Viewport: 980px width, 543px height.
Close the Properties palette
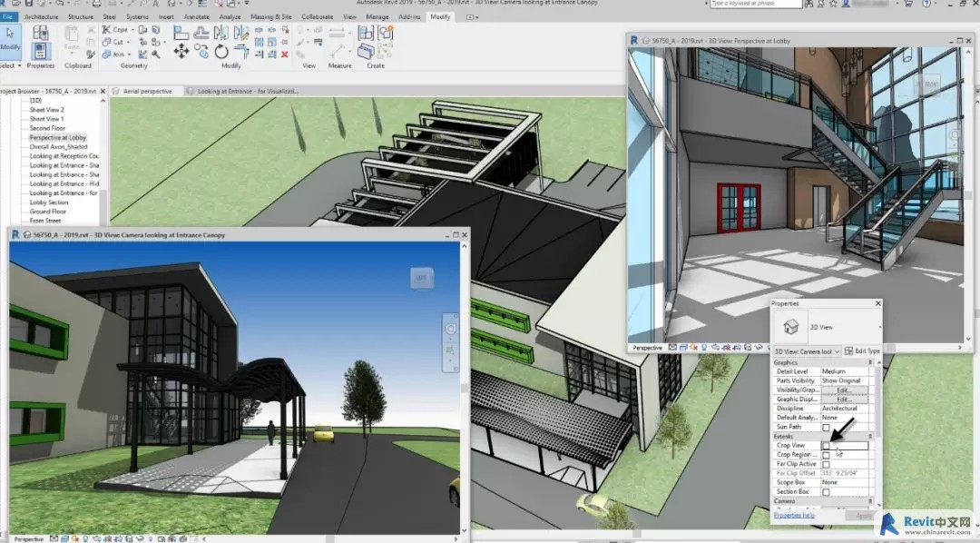[877, 303]
